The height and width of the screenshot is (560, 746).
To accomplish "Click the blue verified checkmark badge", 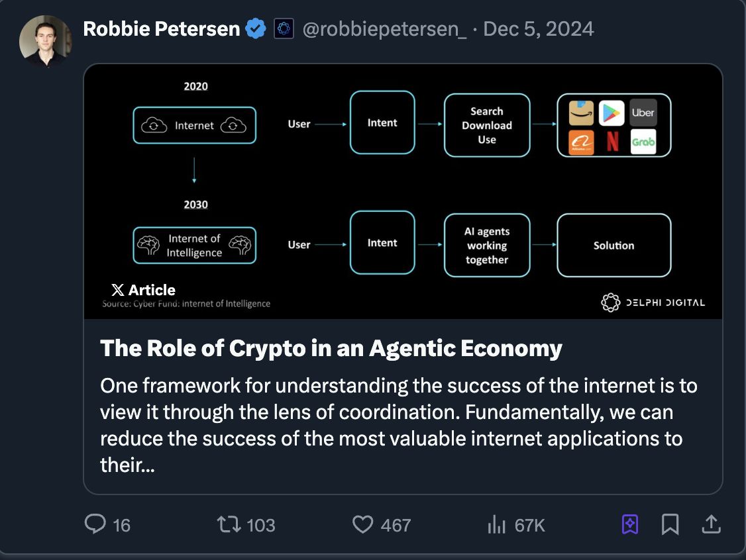I will pos(256,29).
